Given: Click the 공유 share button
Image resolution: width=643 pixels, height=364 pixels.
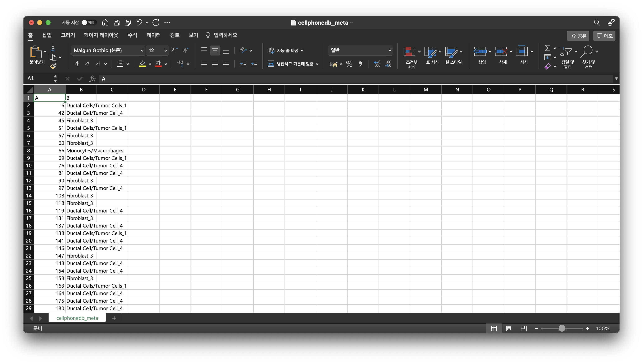Looking at the screenshot, I should pyautogui.click(x=578, y=36).
